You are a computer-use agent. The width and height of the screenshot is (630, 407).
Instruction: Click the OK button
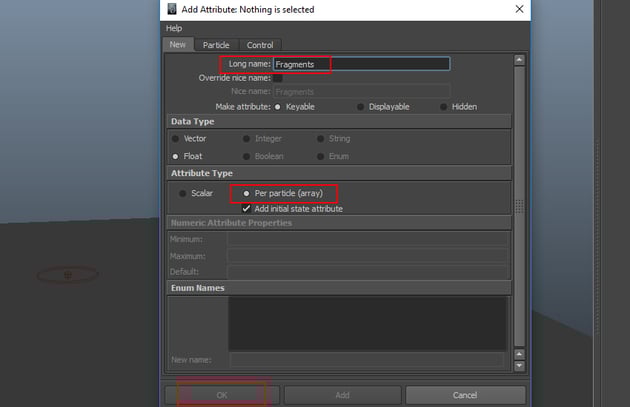tap(222, 395)
